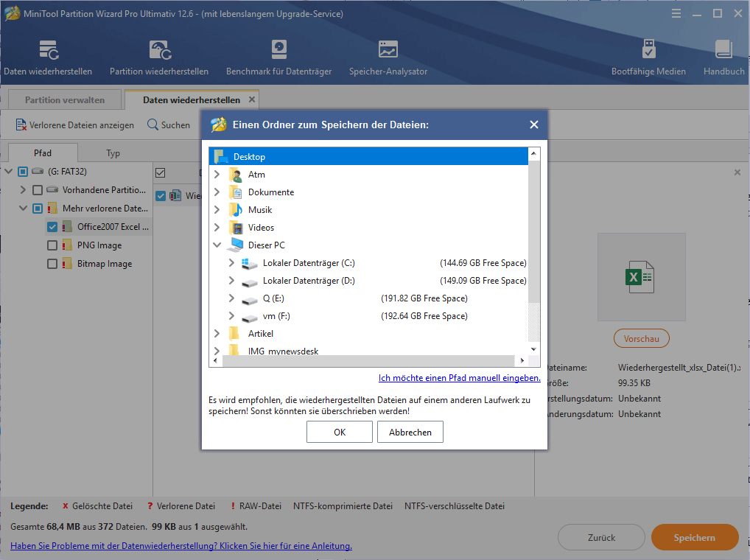Click the Vorschau preview button
This screenshot has height=560, width=750.
642,339
